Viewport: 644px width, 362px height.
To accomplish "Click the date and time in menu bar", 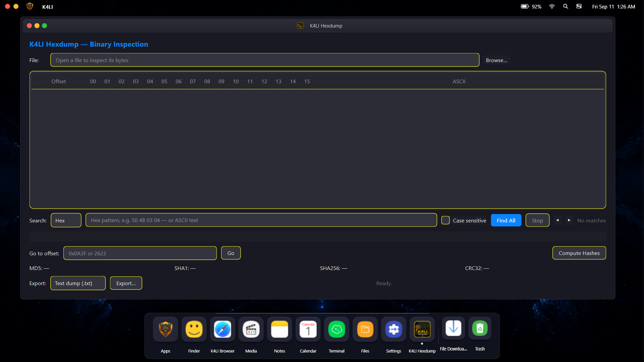I will click(x=613, y=7).
